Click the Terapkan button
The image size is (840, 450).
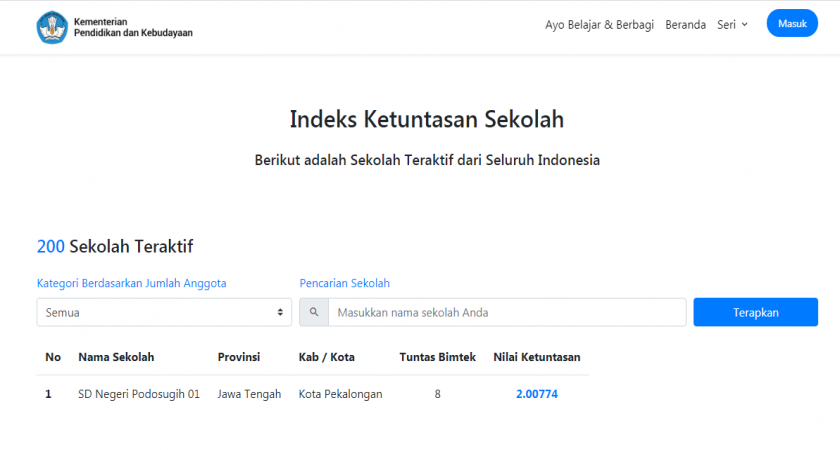pos(755,312)
